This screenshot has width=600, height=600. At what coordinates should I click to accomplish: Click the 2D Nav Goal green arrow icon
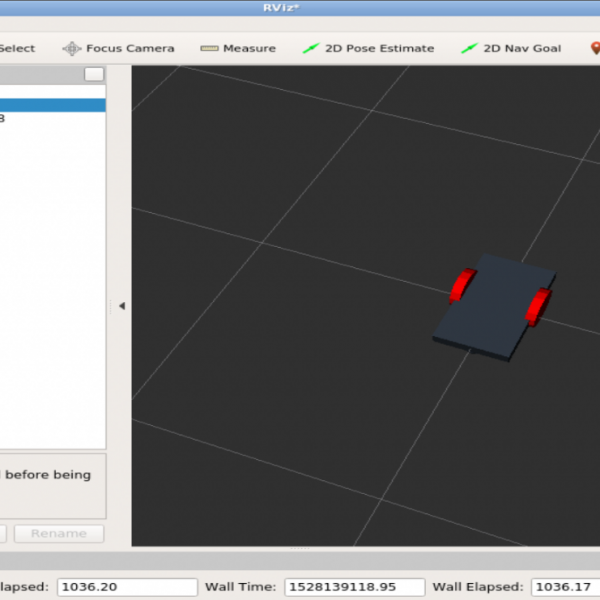469,49
